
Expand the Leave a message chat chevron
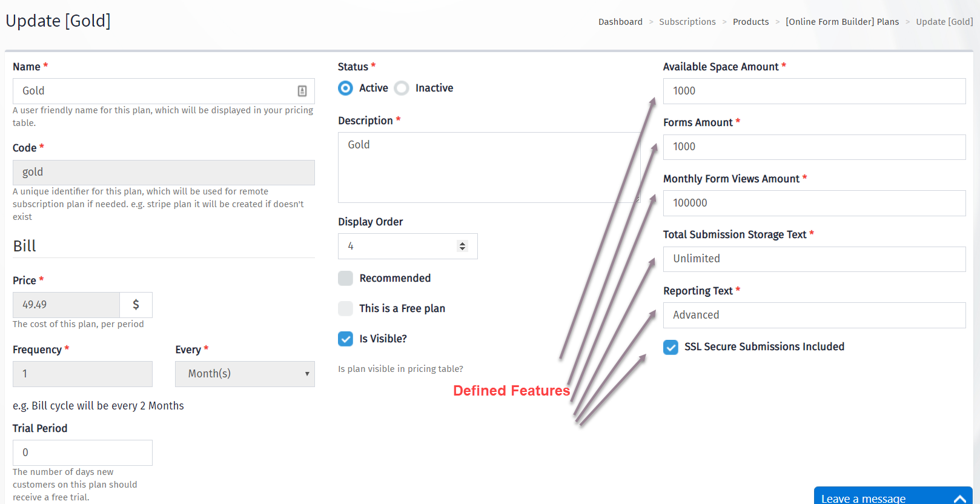[959, 499]
